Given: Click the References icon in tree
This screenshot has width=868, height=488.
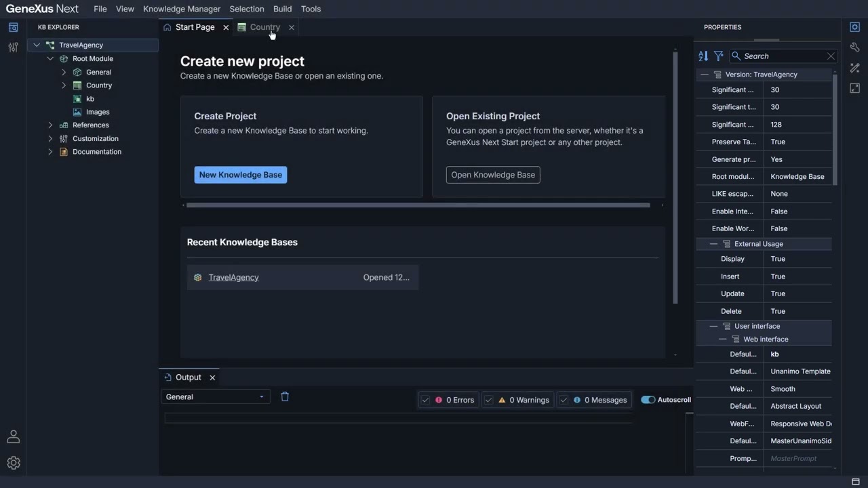Looking at the screenshot, I should tap(64, 125).
